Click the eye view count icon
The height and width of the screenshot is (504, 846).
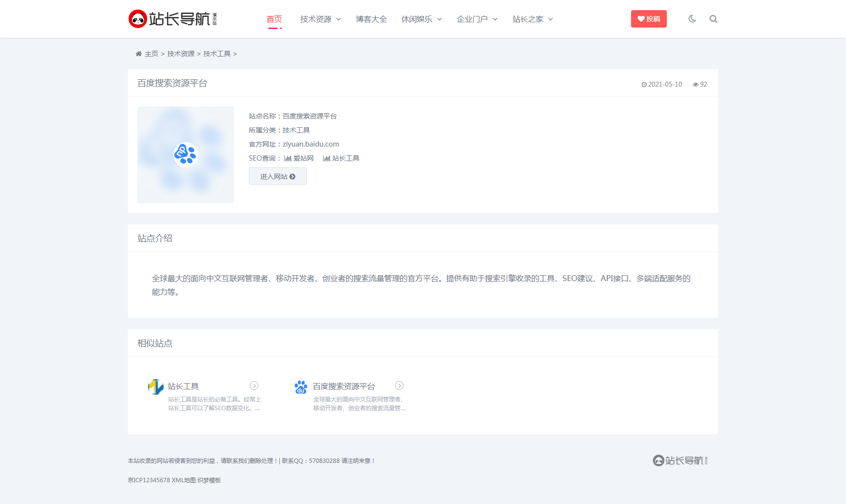coord(695,85)
